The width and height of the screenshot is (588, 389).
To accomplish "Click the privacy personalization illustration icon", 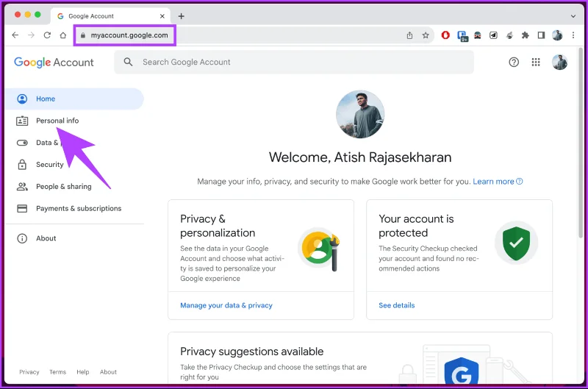I will (x=319, y=249).
